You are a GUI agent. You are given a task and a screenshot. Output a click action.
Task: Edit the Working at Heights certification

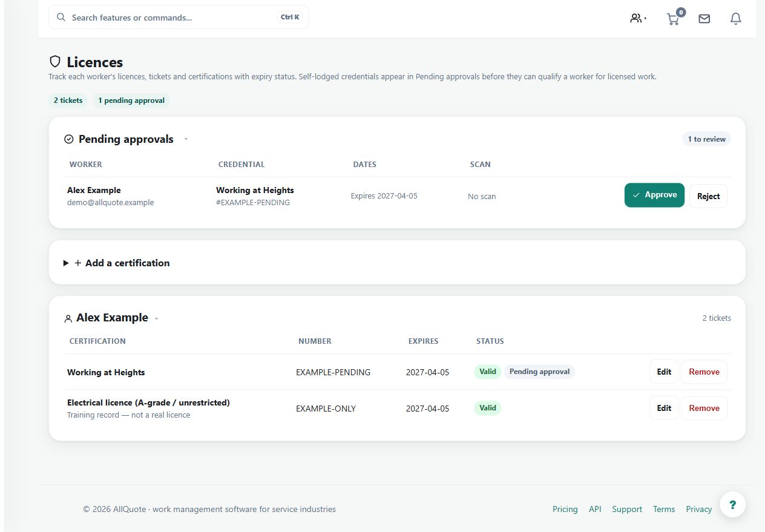click(664, 372)
